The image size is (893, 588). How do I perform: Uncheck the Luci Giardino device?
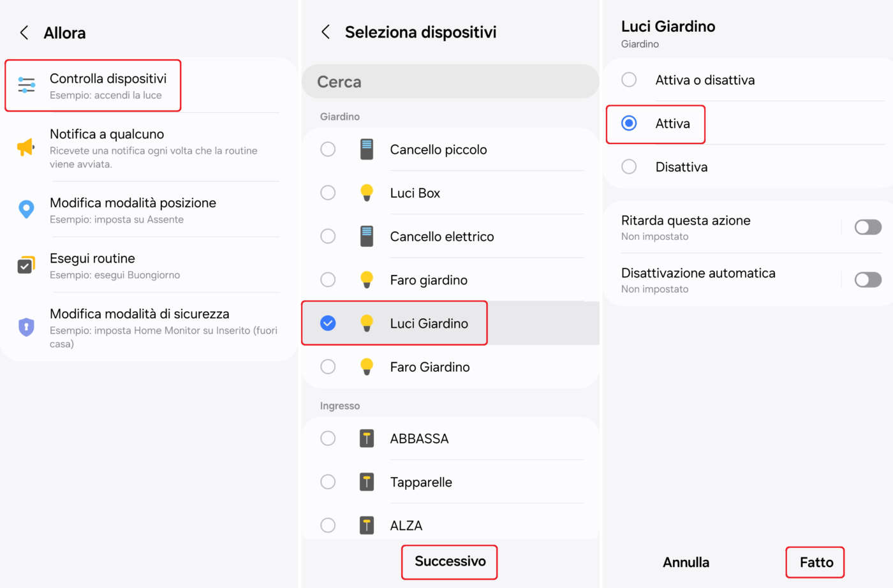click(x=328, y=323)
